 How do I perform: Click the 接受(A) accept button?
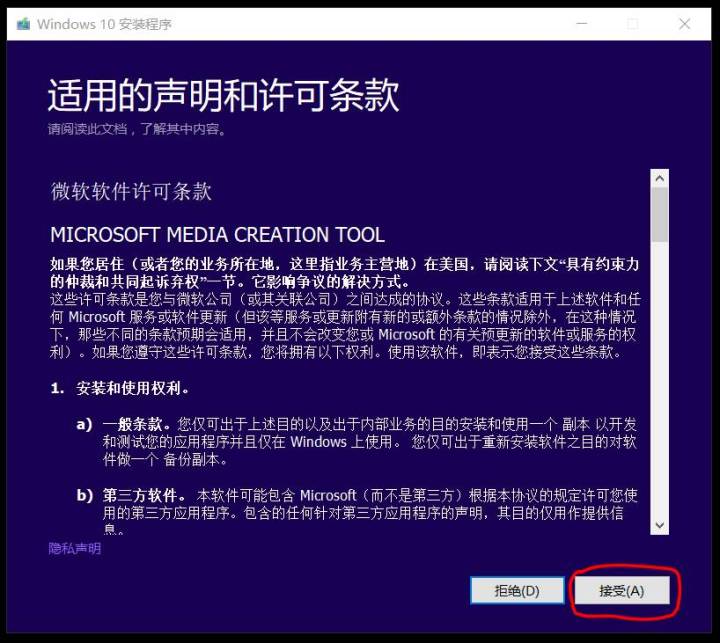[622, 591]
